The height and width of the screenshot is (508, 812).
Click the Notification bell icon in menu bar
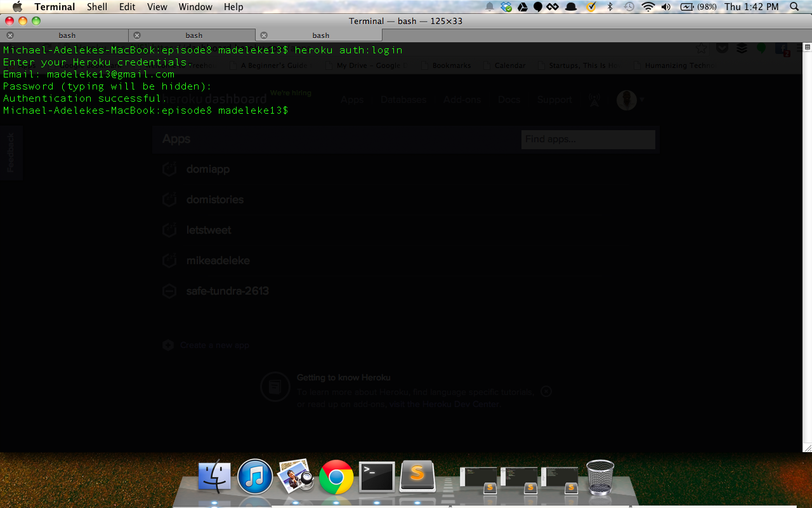[490, 7]
